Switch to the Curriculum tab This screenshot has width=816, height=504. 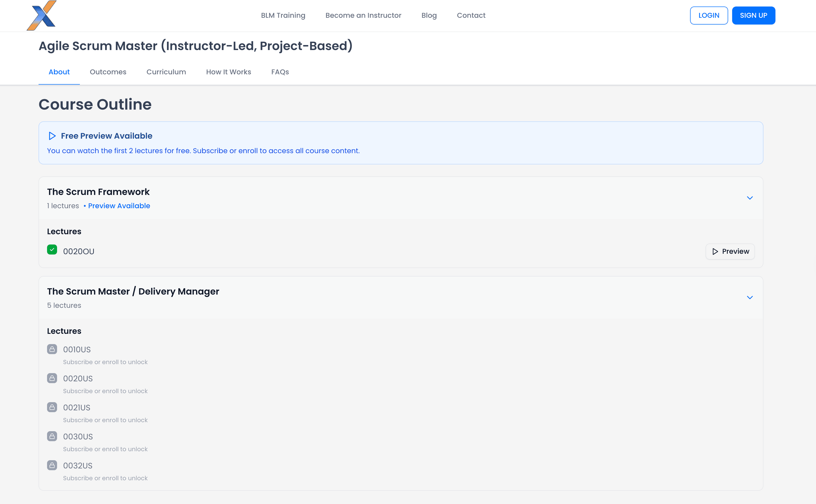point(166,72)
